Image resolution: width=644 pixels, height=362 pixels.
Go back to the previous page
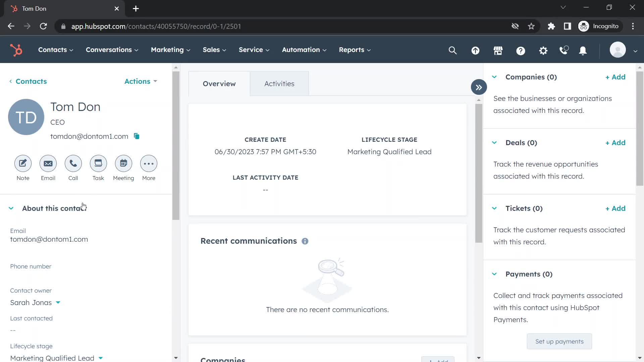[11, 26]
